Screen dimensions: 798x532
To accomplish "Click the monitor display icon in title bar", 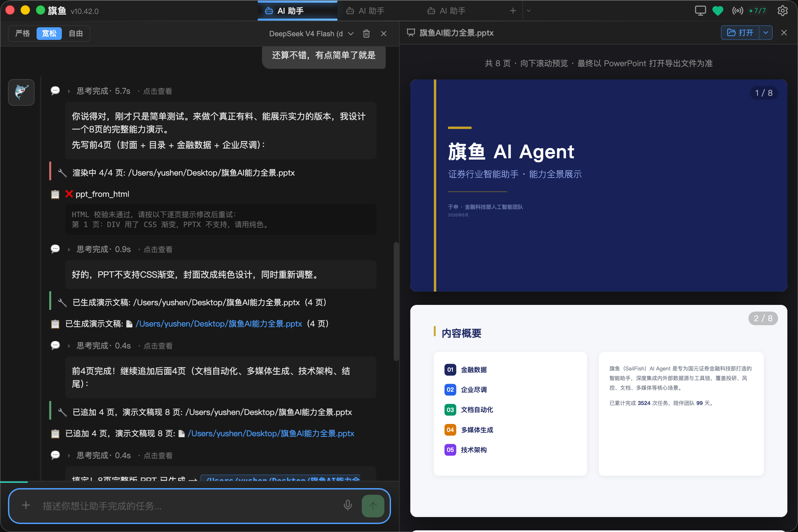I will pos(700,11).
